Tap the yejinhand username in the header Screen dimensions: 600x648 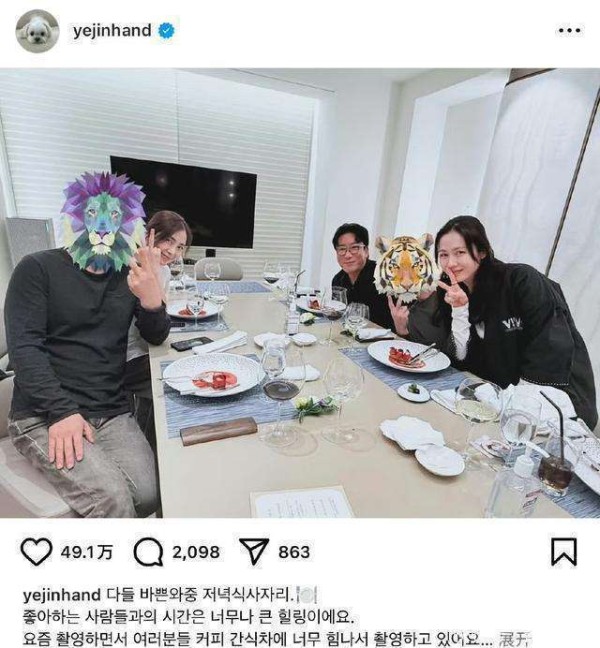point(112,31)
